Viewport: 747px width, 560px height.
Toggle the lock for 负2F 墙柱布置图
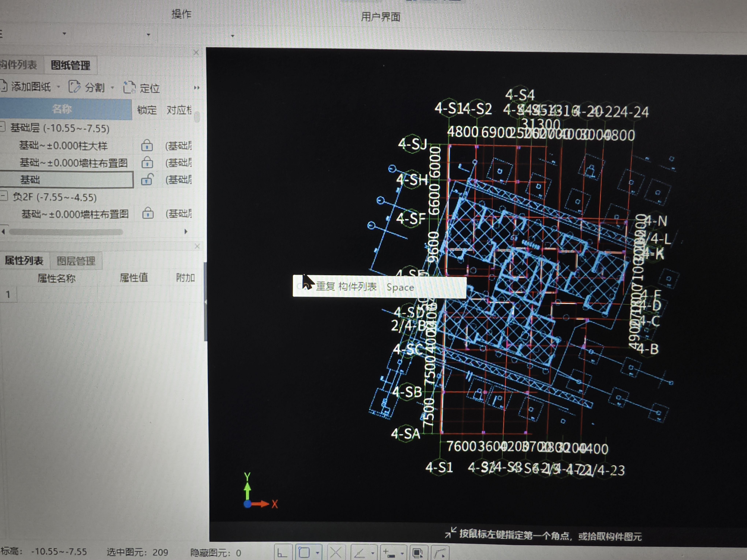pyautogui.click(x=148, y=213)
